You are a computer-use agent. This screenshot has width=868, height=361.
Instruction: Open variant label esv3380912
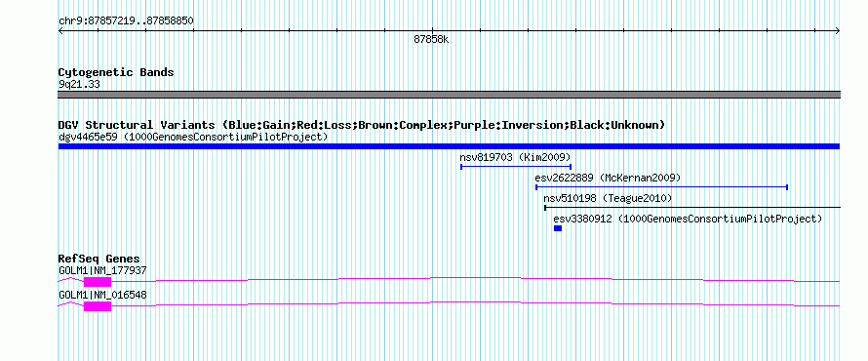[688, 220]
